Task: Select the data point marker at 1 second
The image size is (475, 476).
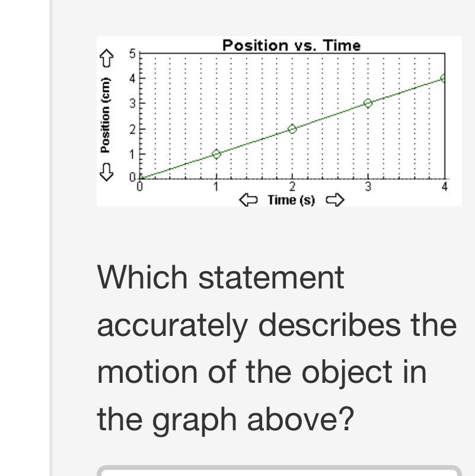Action: click(x=216, y=154)
